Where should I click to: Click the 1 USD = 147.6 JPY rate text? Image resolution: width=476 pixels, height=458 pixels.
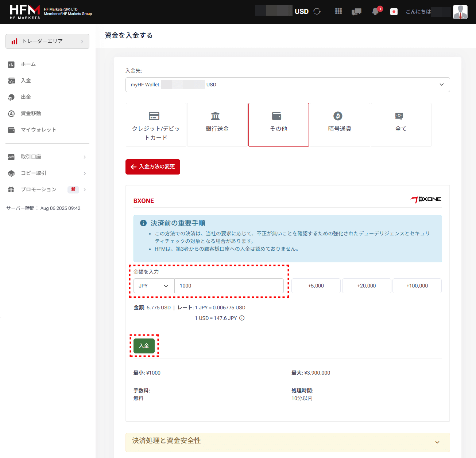pyautogui.click(x=216, y=318)
